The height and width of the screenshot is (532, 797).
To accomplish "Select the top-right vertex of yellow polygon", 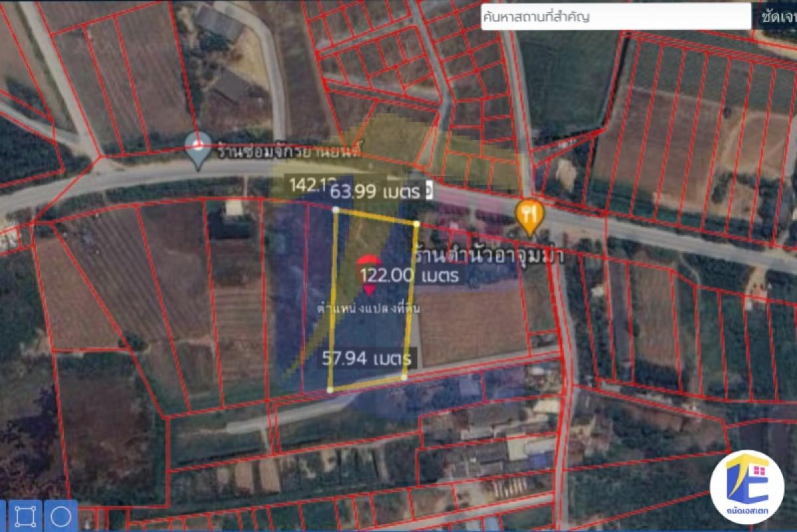I will (x=416, y=224).
